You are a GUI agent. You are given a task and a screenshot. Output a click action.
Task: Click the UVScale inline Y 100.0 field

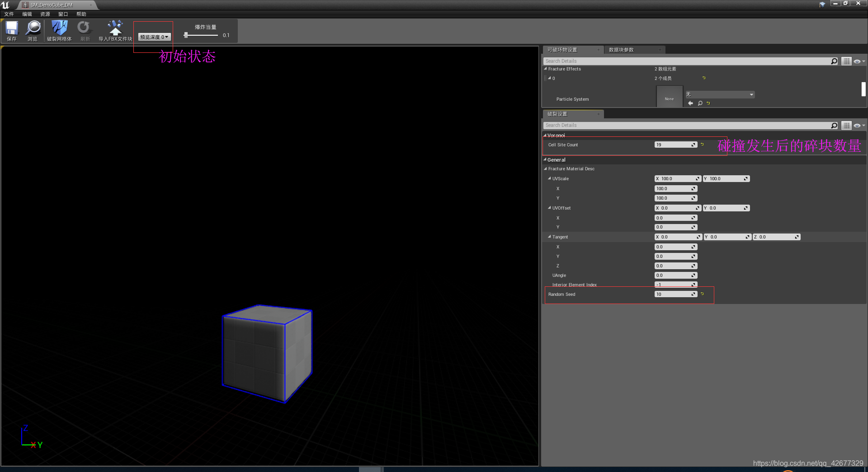pyautogui.click(x=726, y=178)
